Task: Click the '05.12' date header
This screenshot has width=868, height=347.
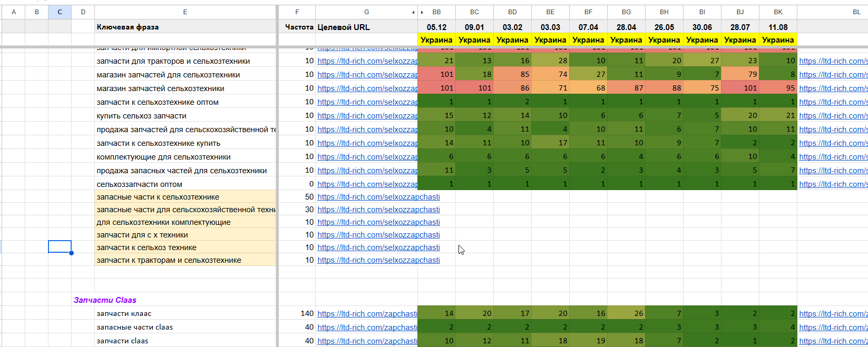Action: coord(437,27)
